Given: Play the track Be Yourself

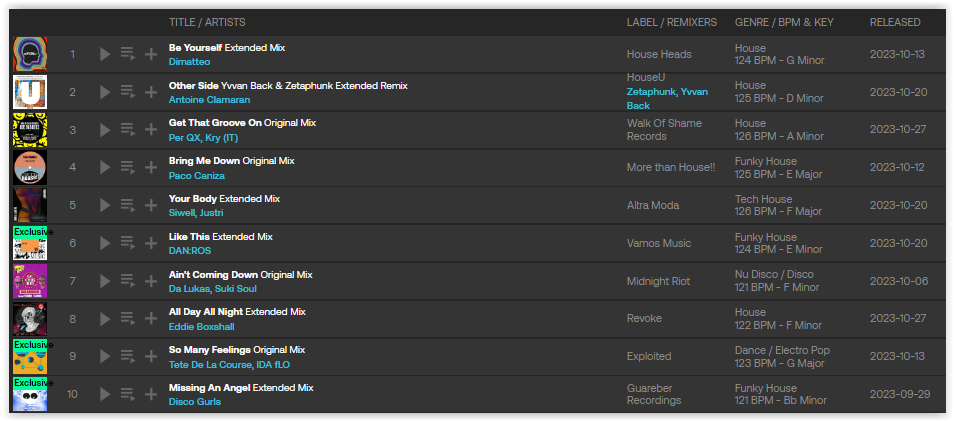Looking at the screenshot, I should 105,54.
